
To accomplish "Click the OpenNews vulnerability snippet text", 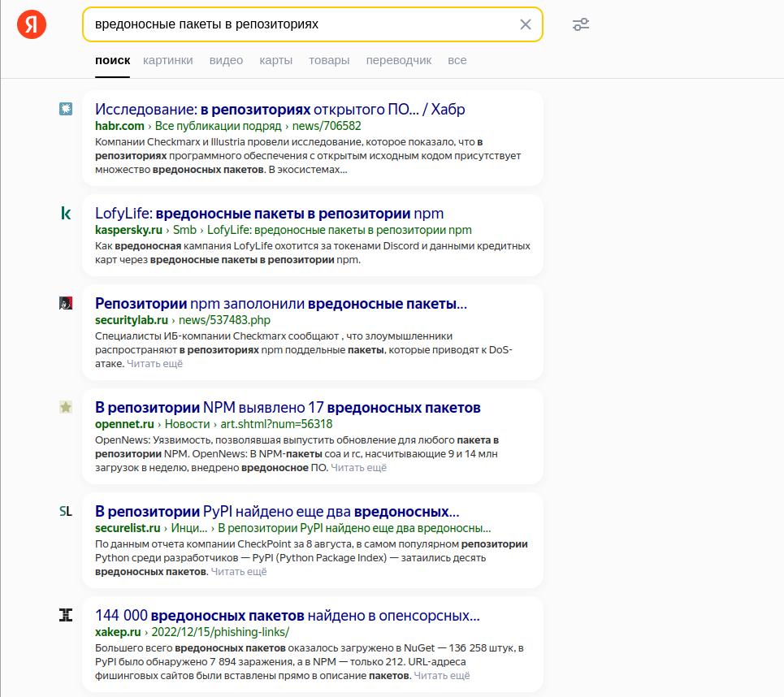I will point(297,453).
